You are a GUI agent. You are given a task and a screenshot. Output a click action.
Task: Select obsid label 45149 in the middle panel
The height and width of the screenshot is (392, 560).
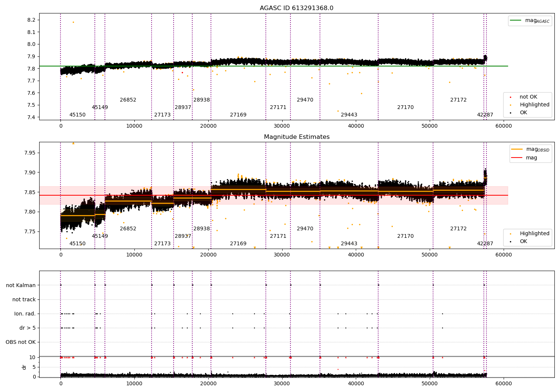coord(100,236)
